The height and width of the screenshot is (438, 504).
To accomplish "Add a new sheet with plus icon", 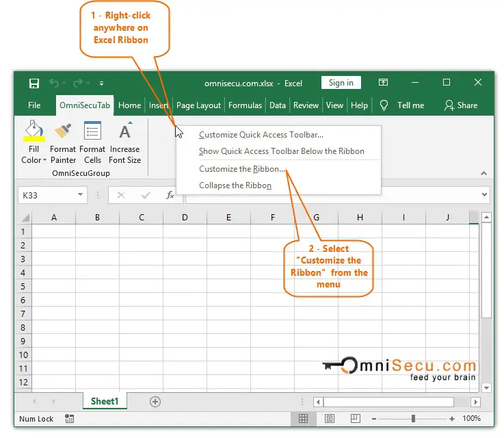I will [155, 402].
